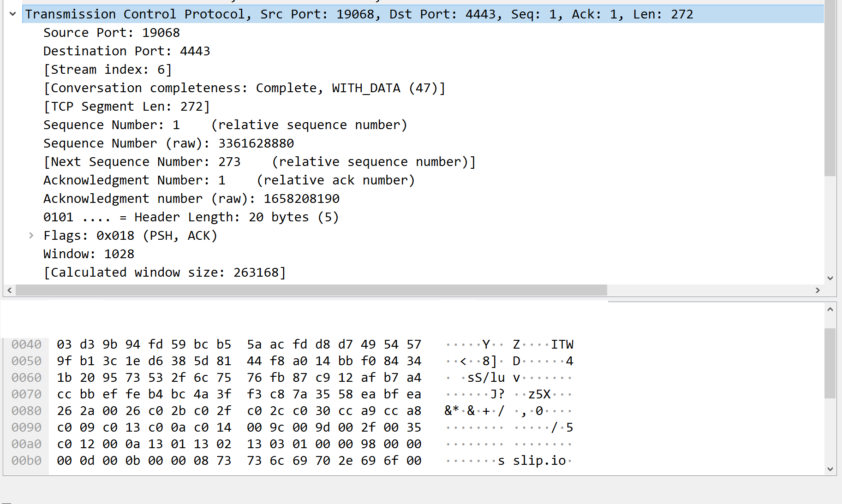Select the Source Port: 19068 field
842x504 pixels.
pos(112,32)
